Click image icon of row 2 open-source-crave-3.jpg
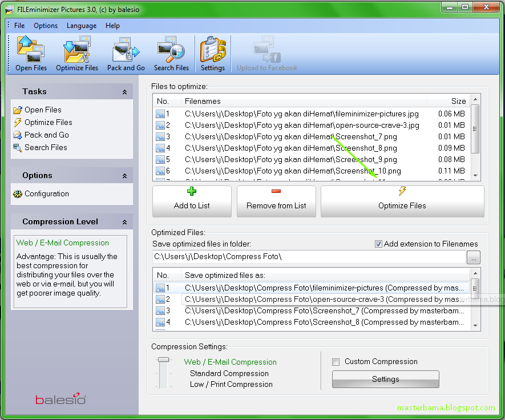 (160, 126)
